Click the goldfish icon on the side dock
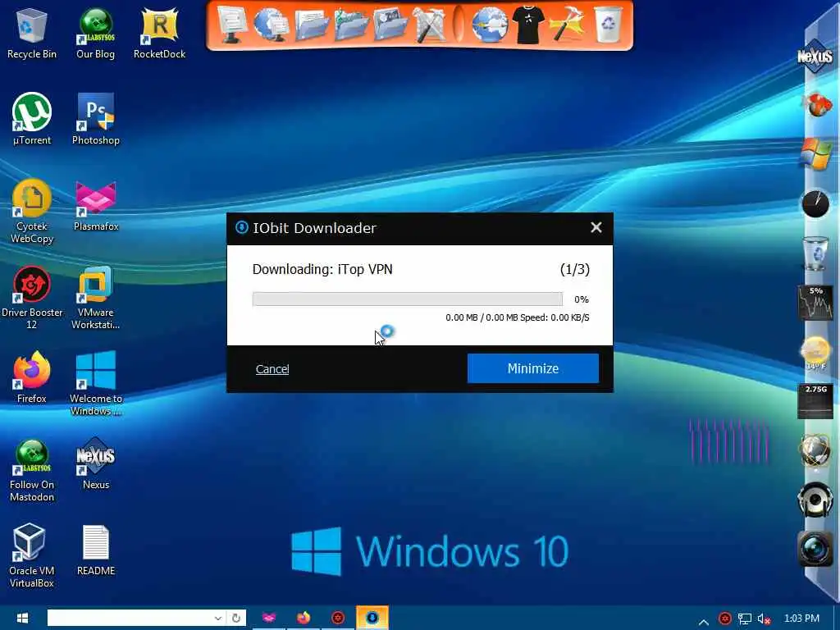Viewport: 840px width, 630px height. 816,104
